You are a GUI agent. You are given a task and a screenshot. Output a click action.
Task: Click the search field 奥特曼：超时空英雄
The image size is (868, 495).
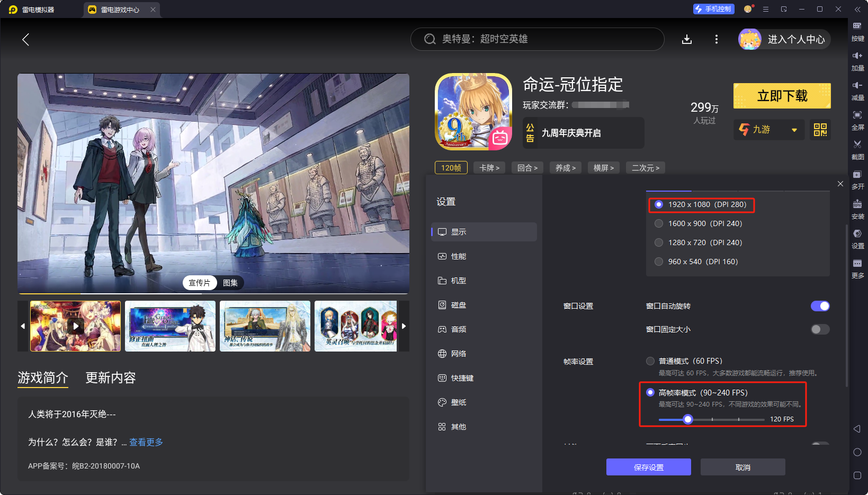click(538, 39)
